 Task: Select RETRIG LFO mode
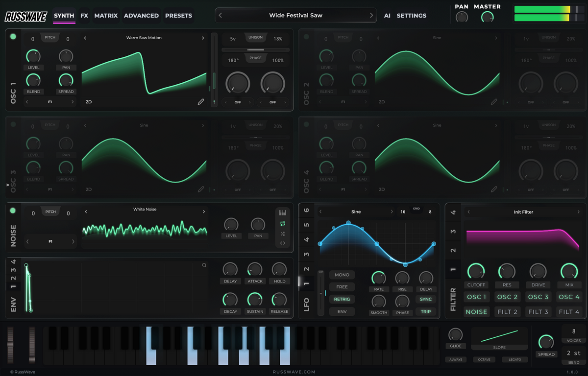click(x=342, y=299)
